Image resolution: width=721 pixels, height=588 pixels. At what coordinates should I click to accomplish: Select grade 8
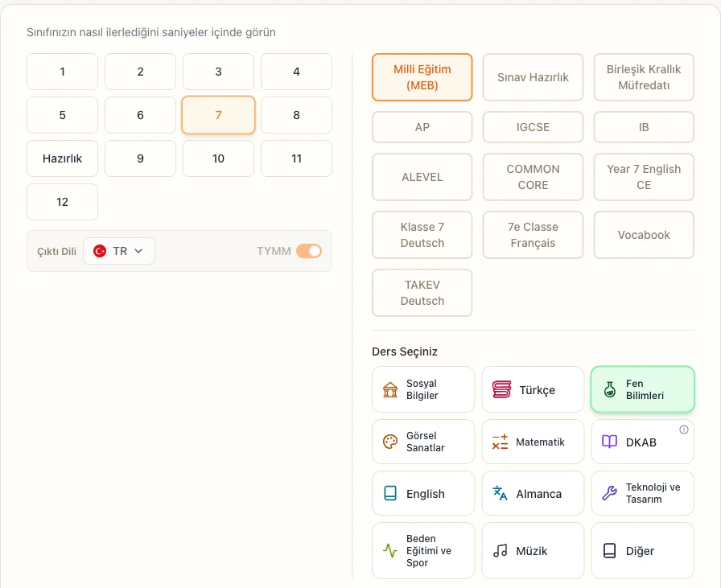297,115
